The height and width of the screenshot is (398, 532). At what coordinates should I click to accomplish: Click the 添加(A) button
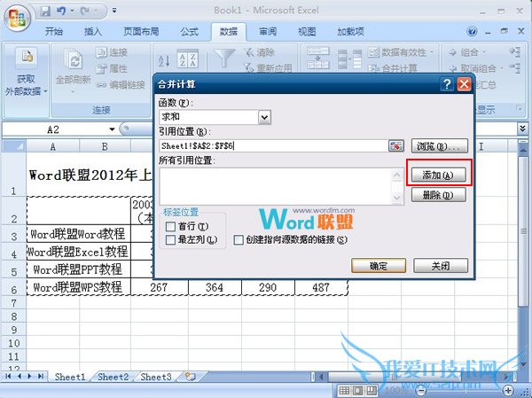(438, 176)
